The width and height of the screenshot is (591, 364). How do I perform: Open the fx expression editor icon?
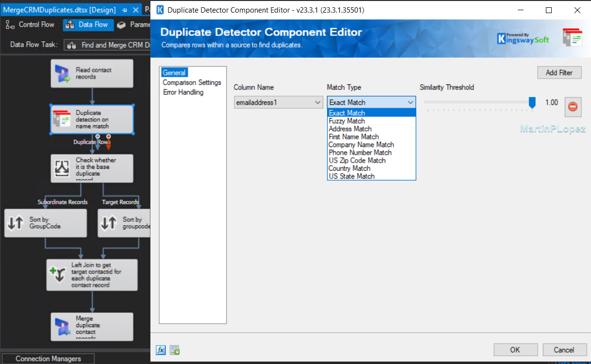[x=161, y=350]
